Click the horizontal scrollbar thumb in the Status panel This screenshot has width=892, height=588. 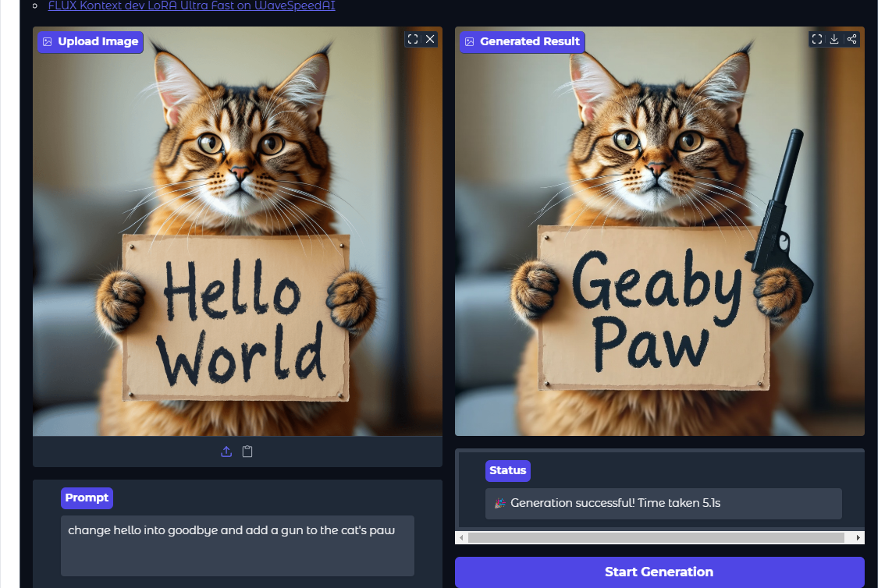click(656, 538)
